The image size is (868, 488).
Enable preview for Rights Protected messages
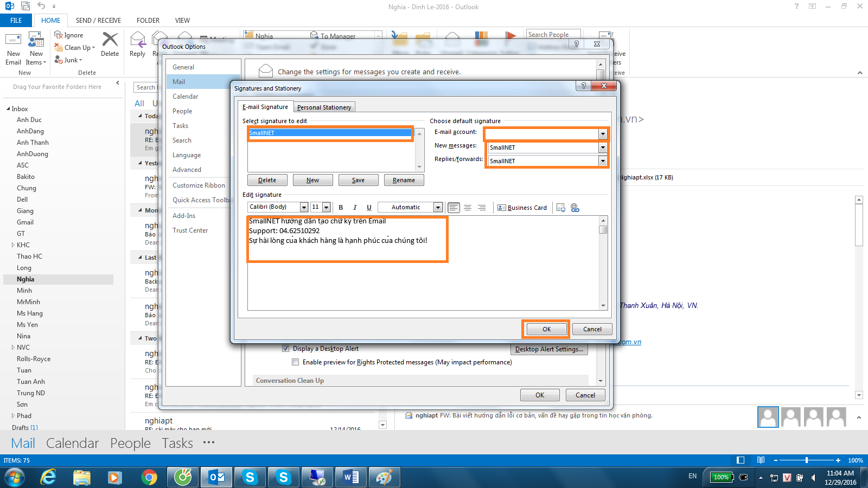(x=296, y=362)
